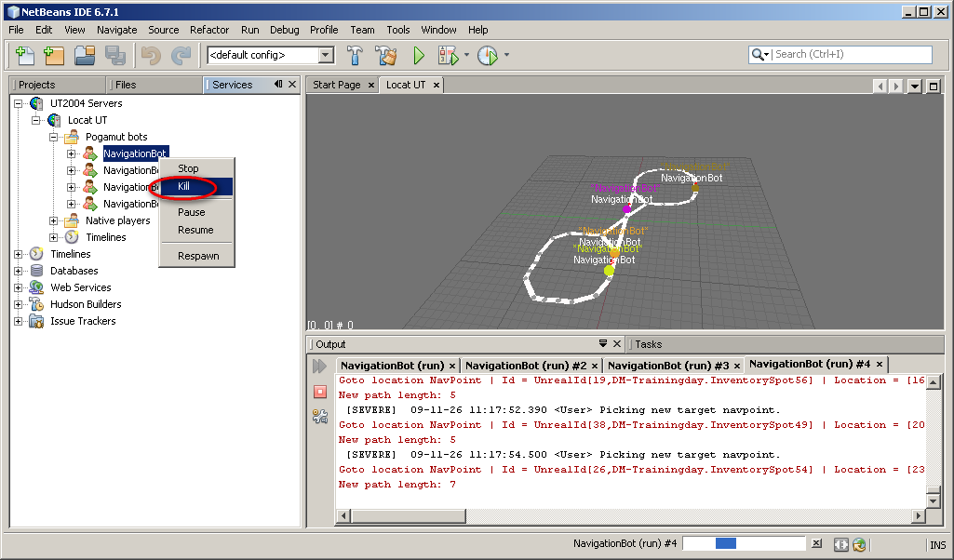954x560 pixels.
Task: Open the Tools menu
Action: click(398, 30)
